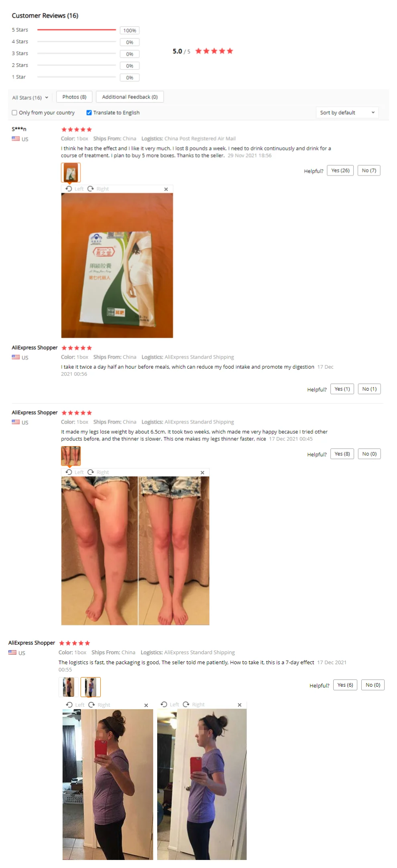Rotate the product box photo left

point(75,189)
